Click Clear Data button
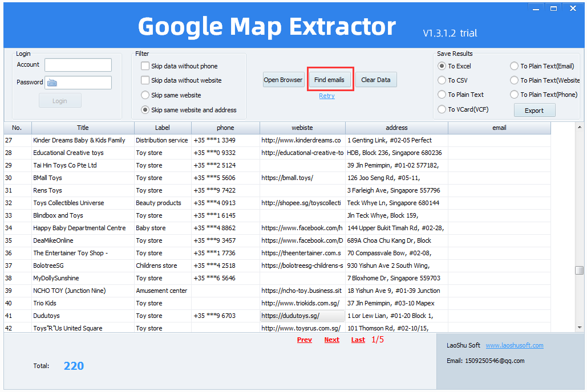The height and width of the screenshot is (392, 587). pos(376,80)
